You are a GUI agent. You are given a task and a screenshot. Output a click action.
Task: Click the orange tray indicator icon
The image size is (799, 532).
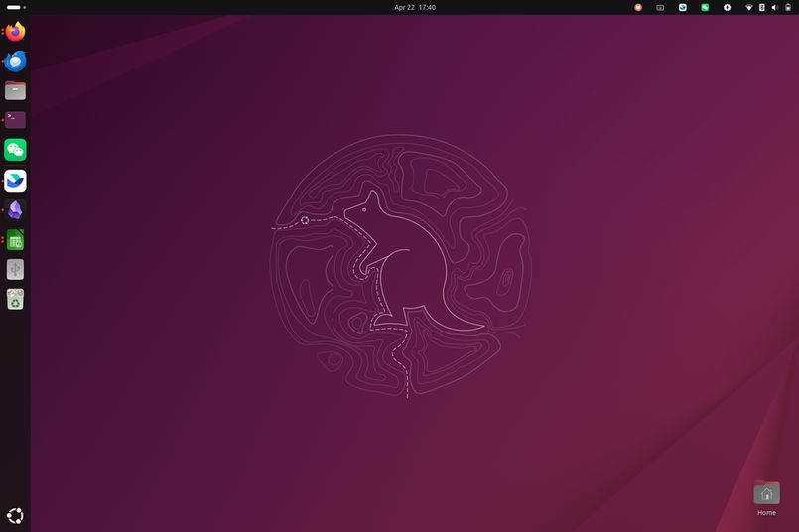click(638, 7)
